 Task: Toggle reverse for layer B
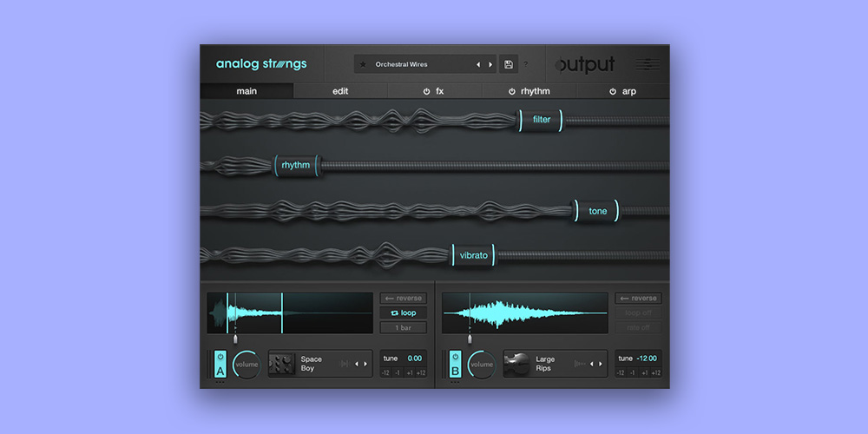[638, 299]
